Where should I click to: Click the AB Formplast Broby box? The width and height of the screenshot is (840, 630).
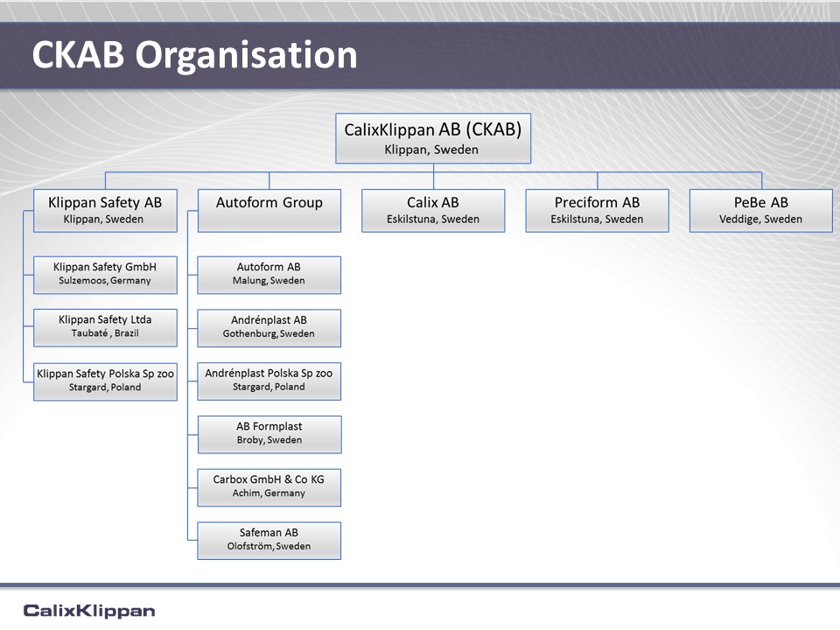(269, 435)
